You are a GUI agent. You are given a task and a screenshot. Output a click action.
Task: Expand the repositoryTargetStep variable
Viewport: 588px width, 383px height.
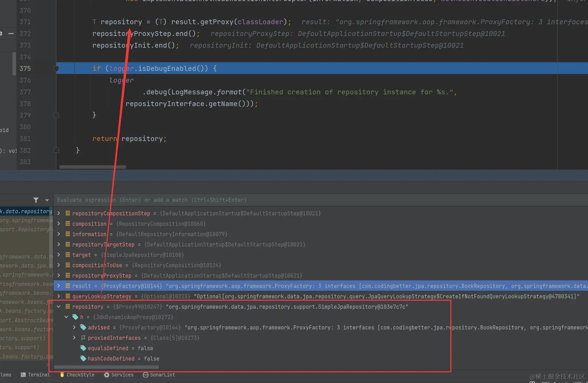(x=59, y=244)
